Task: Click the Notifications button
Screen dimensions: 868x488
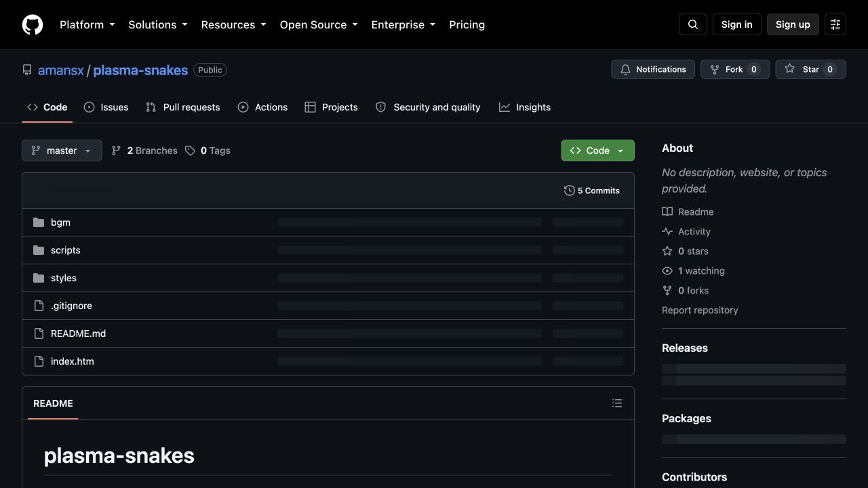Action: coord(653,69)
